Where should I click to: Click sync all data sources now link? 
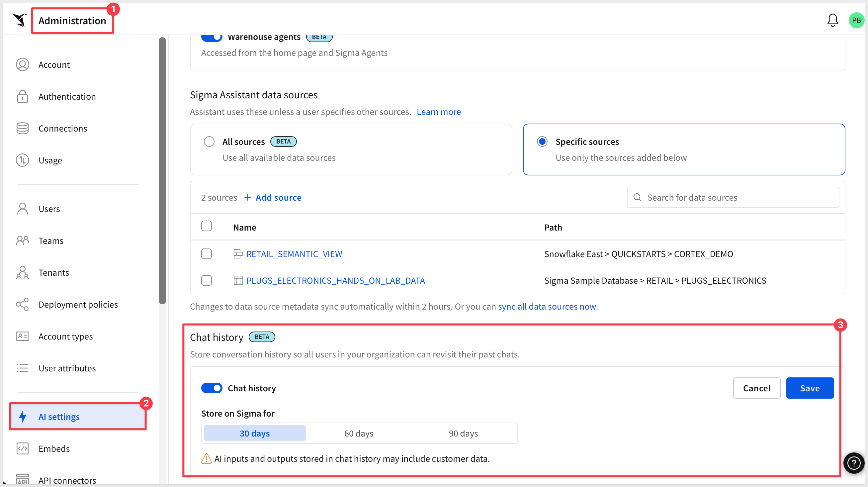(548, 306)
